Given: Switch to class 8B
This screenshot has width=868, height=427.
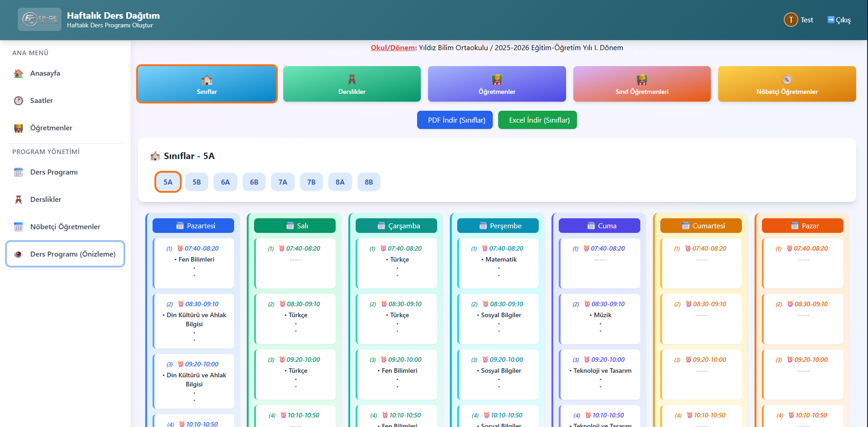Looking at the screenshot, I should tap(369, 182).
